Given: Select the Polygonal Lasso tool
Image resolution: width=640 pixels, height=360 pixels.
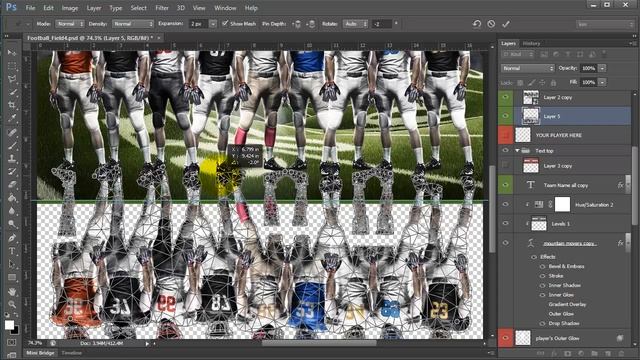Looking at the screenshot, I should coord(12,79).
